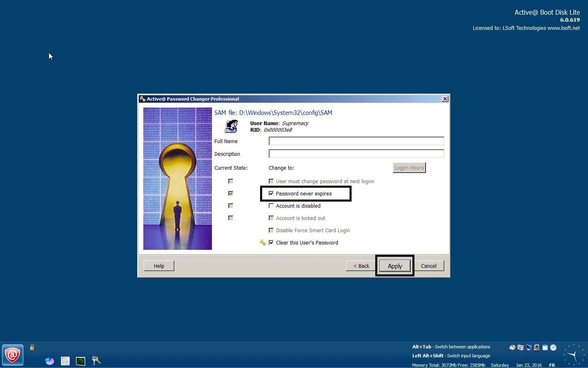Click the 'Jan 23, 2016' date text
This screenshot has height=368, width=588.
click(x=529, y=365)
